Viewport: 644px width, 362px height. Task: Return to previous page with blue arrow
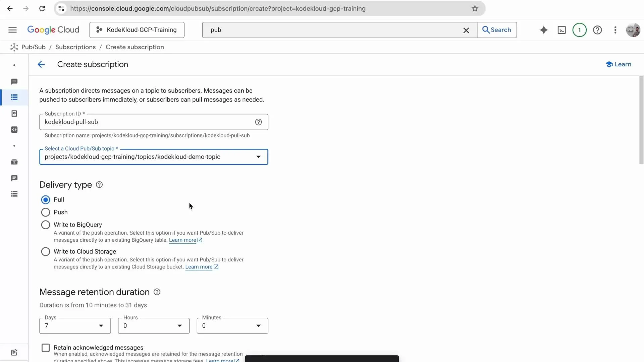41,64
